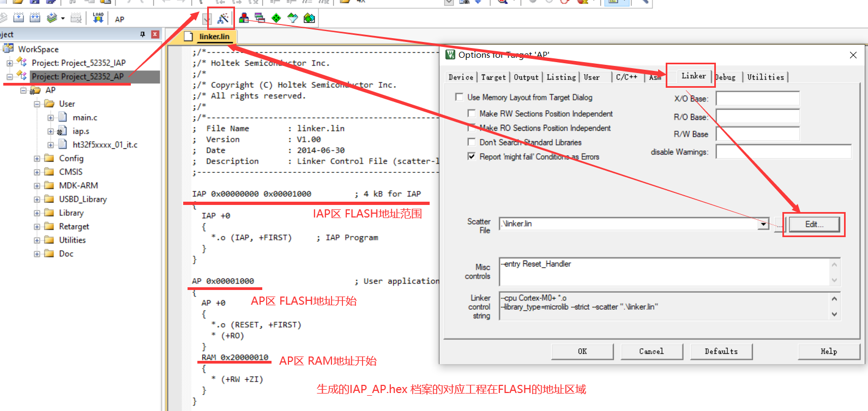Open Manage Multi-Project Workspace toolbar icon
Image resolution: width=868 pixels, height=411 pixels.
260,19
